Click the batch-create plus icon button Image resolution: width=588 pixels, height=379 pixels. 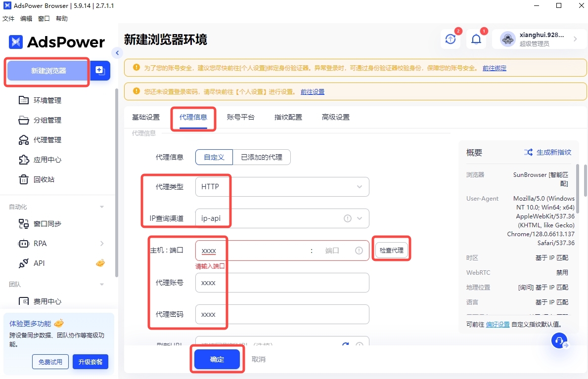point(100,71)
